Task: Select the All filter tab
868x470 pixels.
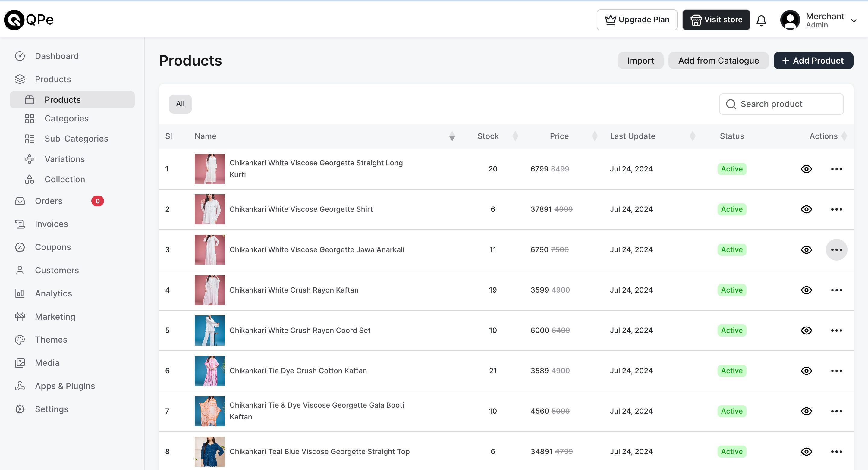Action: (180, 104)
